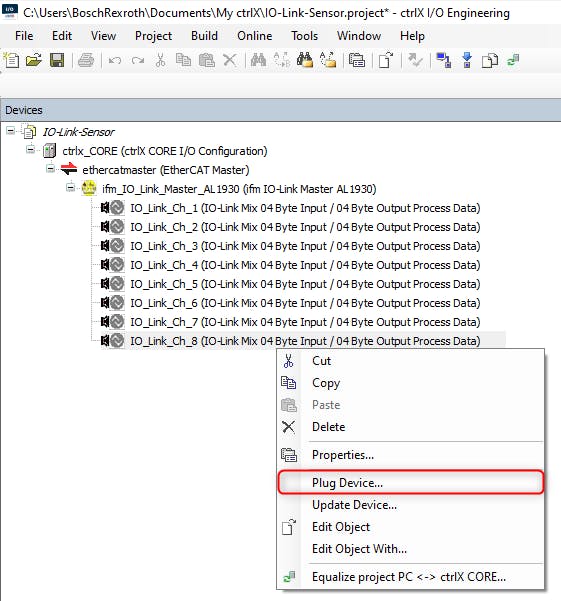
Task: Open the Online menu
Action: 254,36
